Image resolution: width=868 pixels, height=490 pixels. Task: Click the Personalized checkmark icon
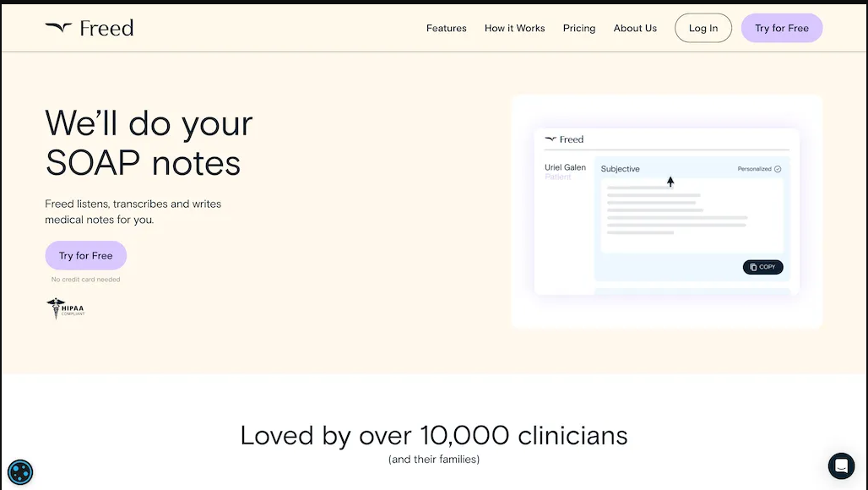tap(778, 169)
